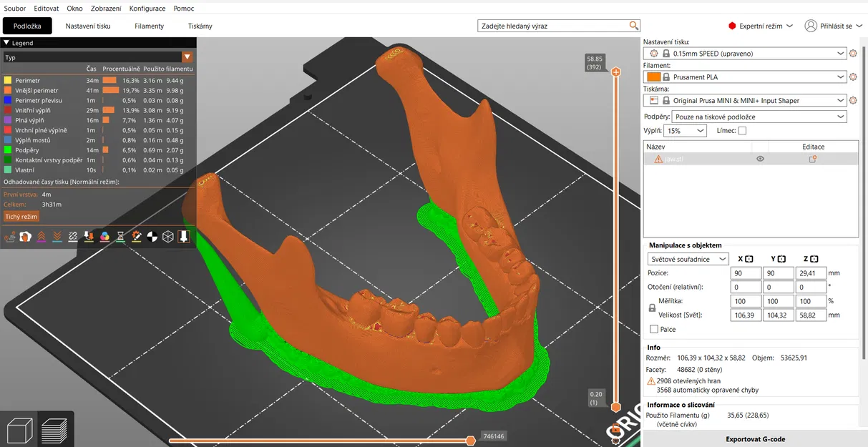This screenshot has width=868, height=447.
Task: Click the color changes color-wheel icon
Action: (105, 236)
